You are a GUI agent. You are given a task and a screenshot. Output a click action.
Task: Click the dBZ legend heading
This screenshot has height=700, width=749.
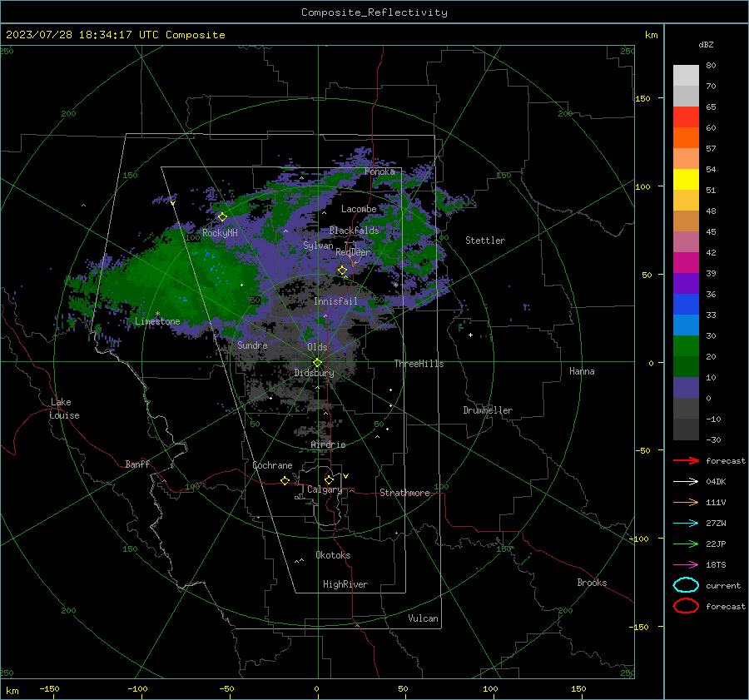[x=706, y=45]
